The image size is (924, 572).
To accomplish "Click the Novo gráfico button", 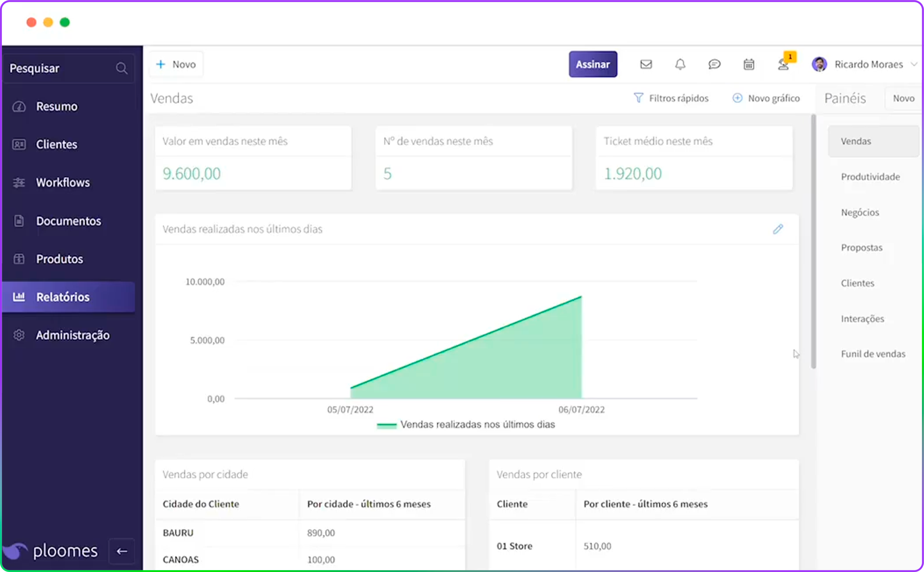I will [x=766, y=98].
